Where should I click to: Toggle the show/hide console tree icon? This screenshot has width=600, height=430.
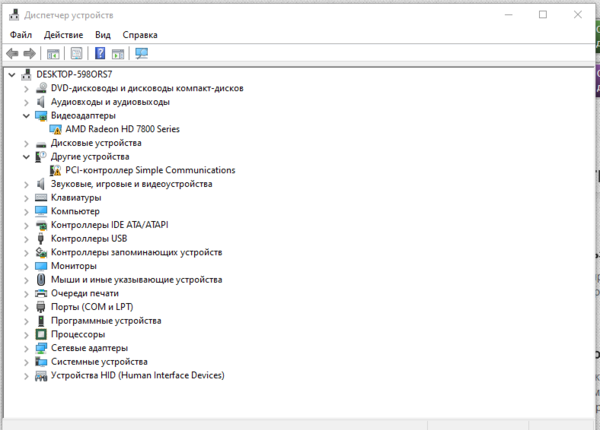click(x=53, y=54)
